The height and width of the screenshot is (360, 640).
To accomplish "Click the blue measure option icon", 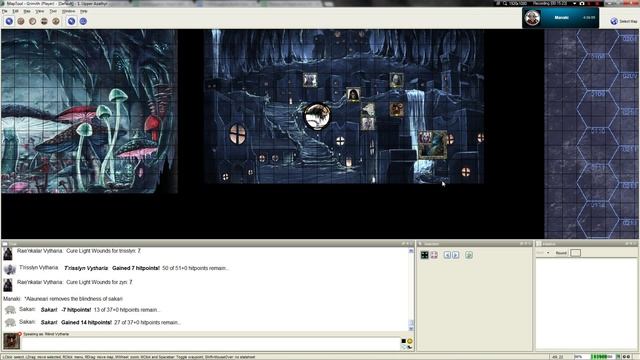I will coord(83,21).
